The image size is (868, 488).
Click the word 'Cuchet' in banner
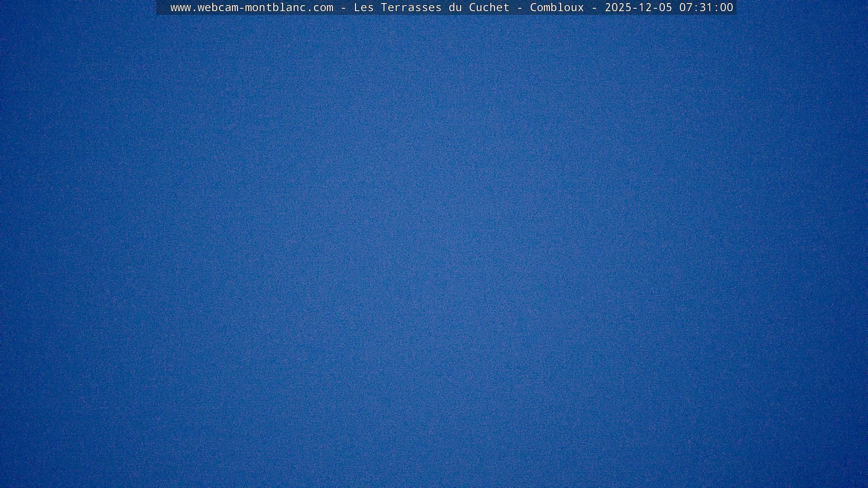489,7
